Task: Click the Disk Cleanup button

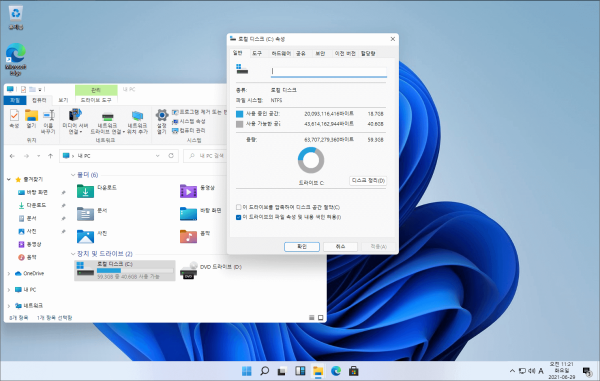Action: click(368, 181)
